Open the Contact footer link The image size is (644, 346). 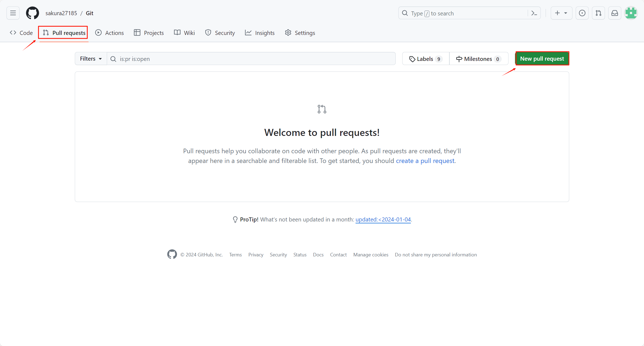[x=338, y=255]
